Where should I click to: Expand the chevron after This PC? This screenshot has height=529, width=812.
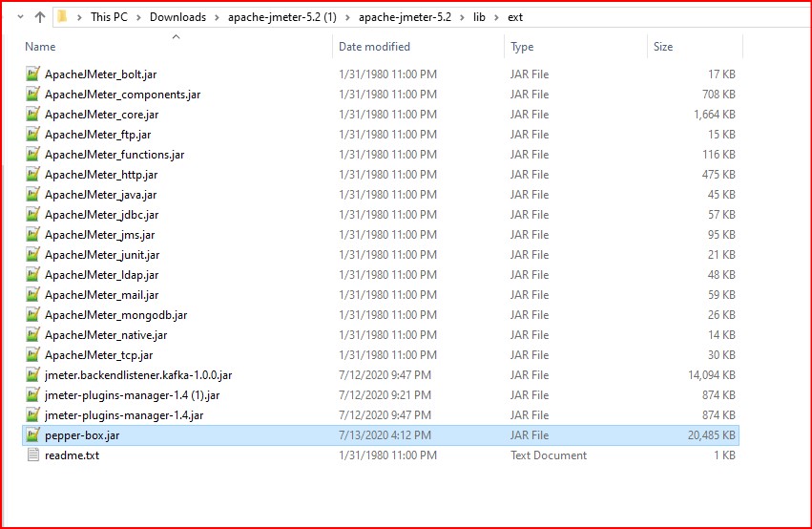[138, 17]
